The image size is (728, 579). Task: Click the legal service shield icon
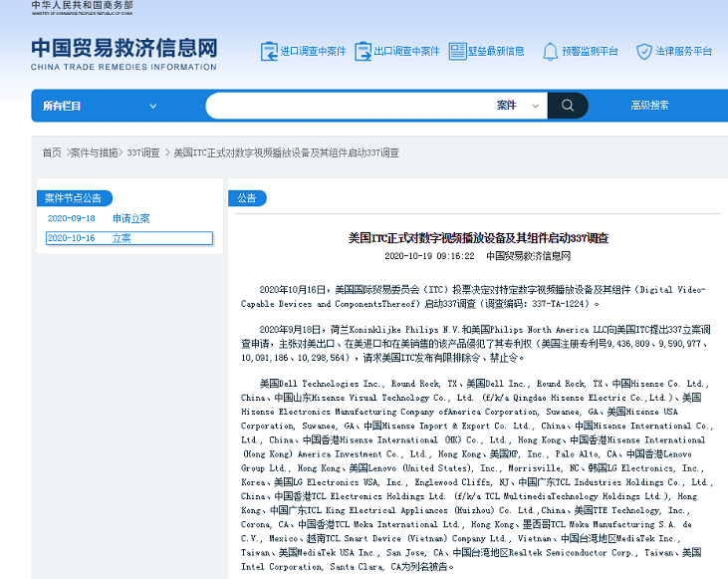click(x=644, y=51)
